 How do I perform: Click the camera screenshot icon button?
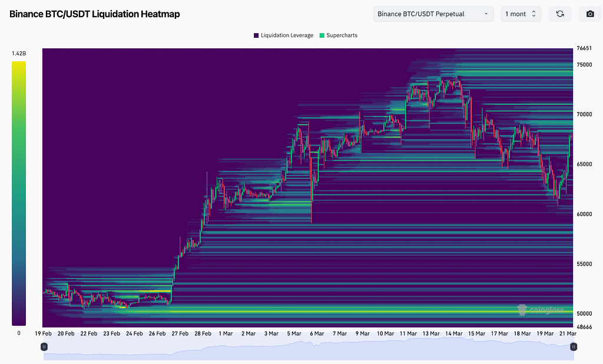590,14
